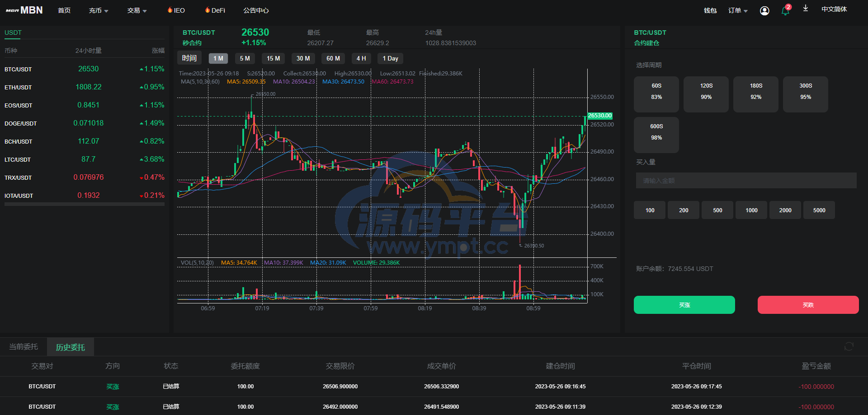This screenshot has height=415, width=868.
Task: Click the download icon in the header
Action: (806, 8)
